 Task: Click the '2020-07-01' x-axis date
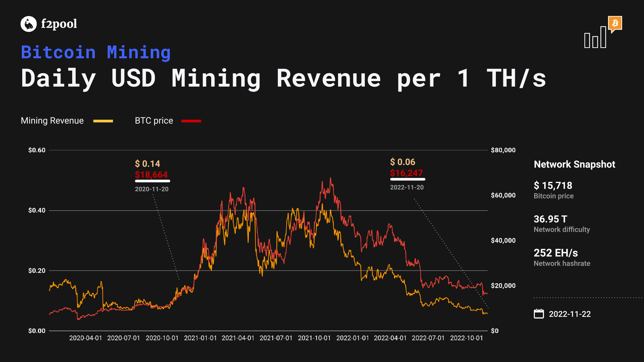(x=124, y=338)
